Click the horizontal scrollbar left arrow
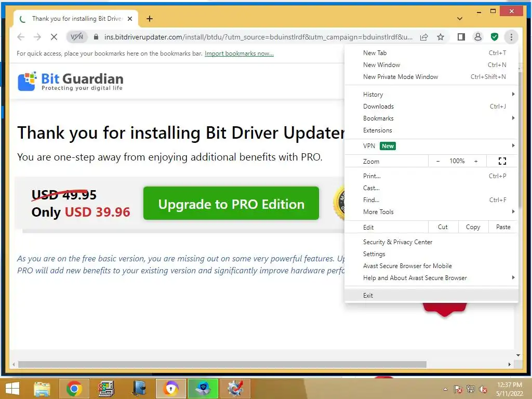Screen dimensions: 532x399 point(14,364)
